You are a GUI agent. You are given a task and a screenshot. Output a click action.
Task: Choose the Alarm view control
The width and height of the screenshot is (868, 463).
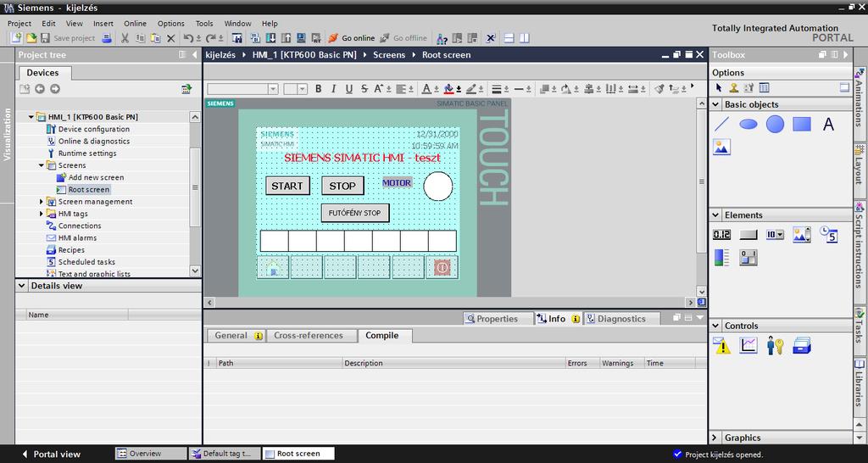point(721,346)
